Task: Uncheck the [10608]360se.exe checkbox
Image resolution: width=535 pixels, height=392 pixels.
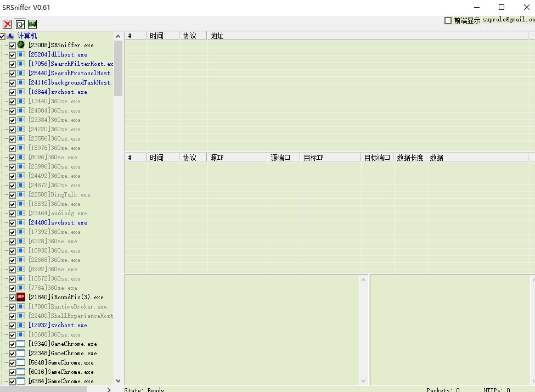Action: [x=12, y=335]
